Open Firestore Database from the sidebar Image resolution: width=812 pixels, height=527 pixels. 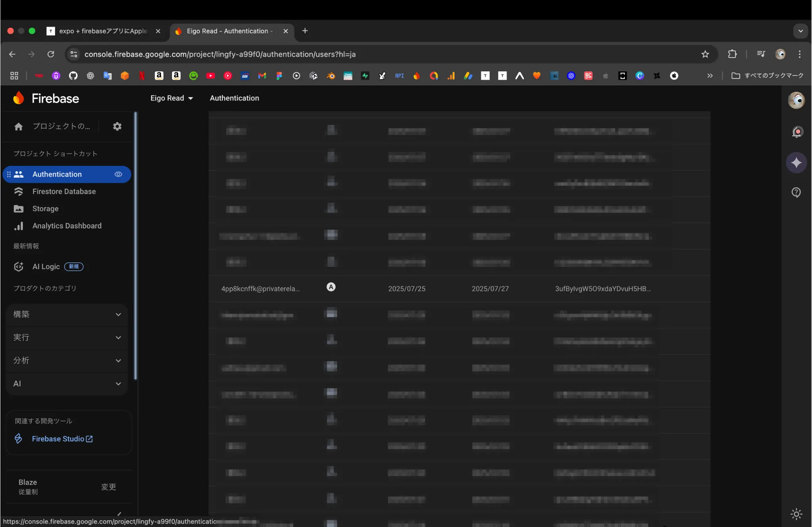click(x=64, y=191)
